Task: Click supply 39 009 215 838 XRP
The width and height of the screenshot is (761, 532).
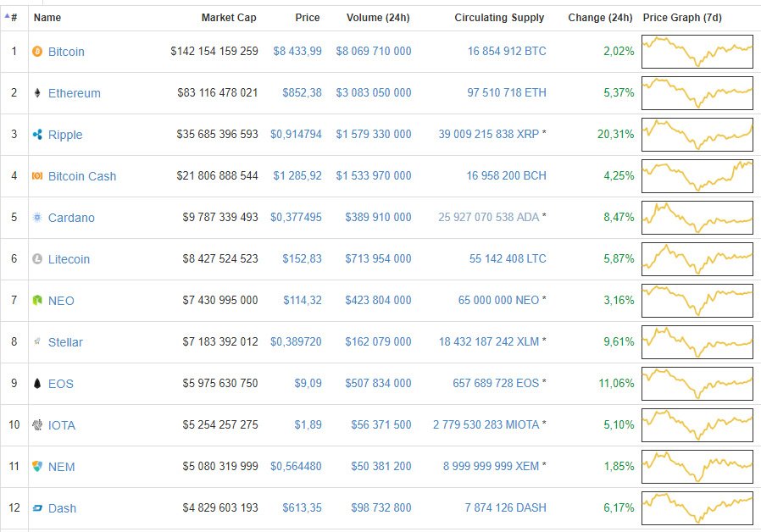Action: tap(489, 135)
